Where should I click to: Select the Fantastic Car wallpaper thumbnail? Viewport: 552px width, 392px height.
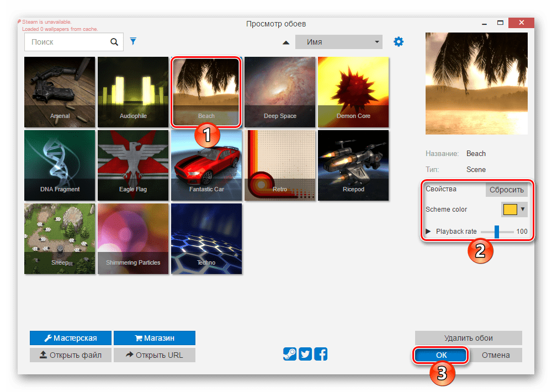click(206, 165)
